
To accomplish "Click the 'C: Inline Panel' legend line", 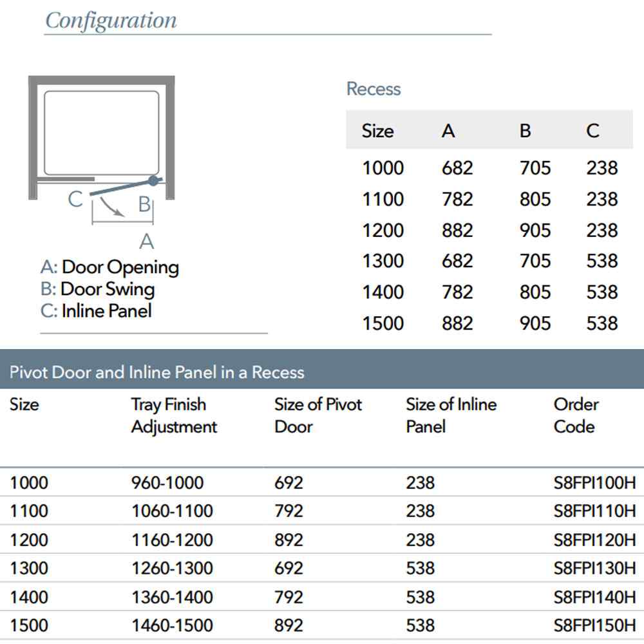I will [x=96, y=311].
